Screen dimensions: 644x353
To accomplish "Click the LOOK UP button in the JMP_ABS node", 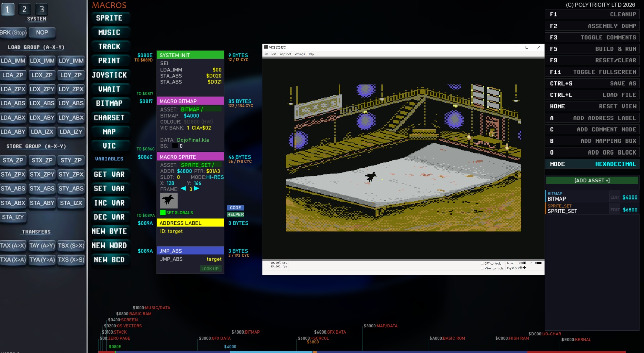I will [x=210, y=269].
